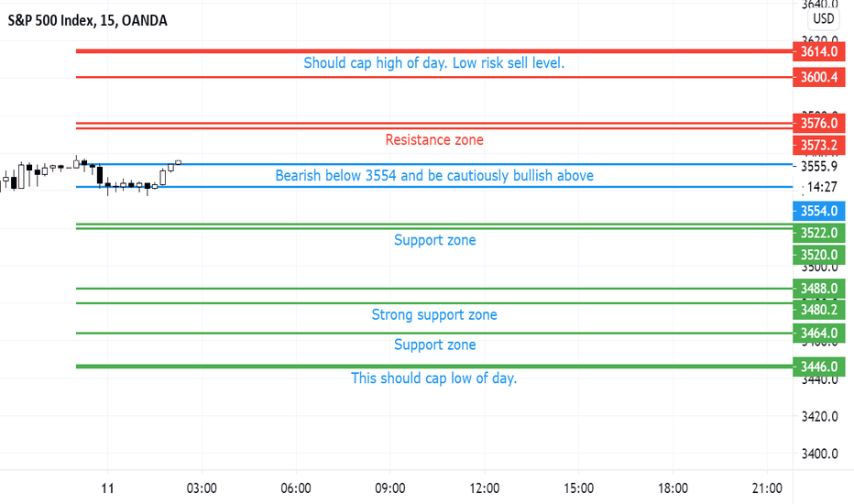
Task: Click the blue 3554.0 price label
Action: 818,211
